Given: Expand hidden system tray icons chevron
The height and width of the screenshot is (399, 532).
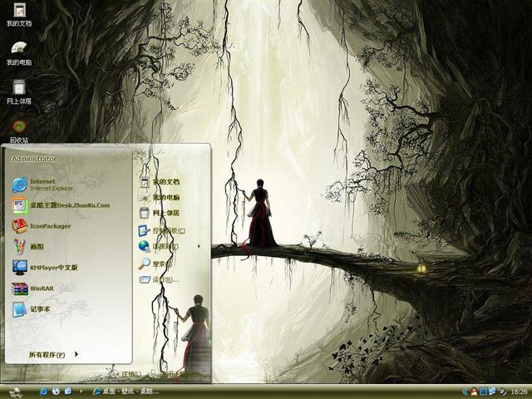Looking at the screenshot, I should [465, 392].
